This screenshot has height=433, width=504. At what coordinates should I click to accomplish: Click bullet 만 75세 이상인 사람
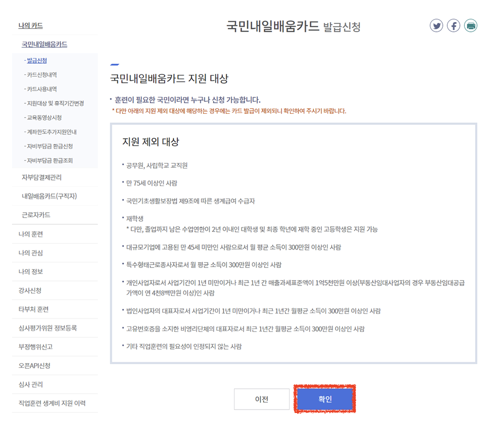click(152, 183)
